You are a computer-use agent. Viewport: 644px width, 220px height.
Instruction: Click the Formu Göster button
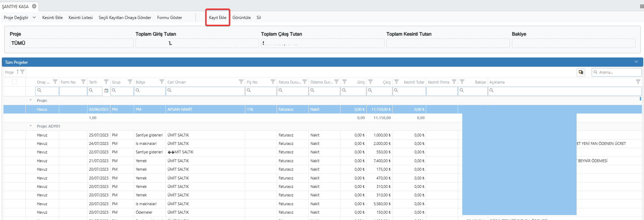coord(169,18)
